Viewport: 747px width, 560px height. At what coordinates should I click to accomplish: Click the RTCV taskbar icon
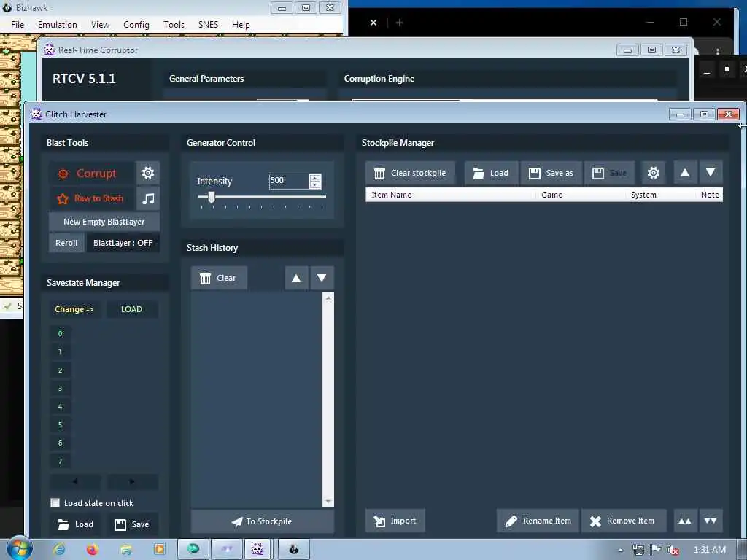point(258,550)
